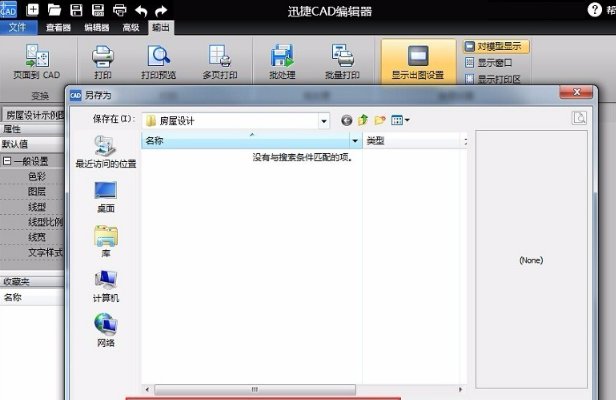Close the 另存为 dialog
Image resolution: width=616 pixels, height=400 pixels.
[576, 92]
